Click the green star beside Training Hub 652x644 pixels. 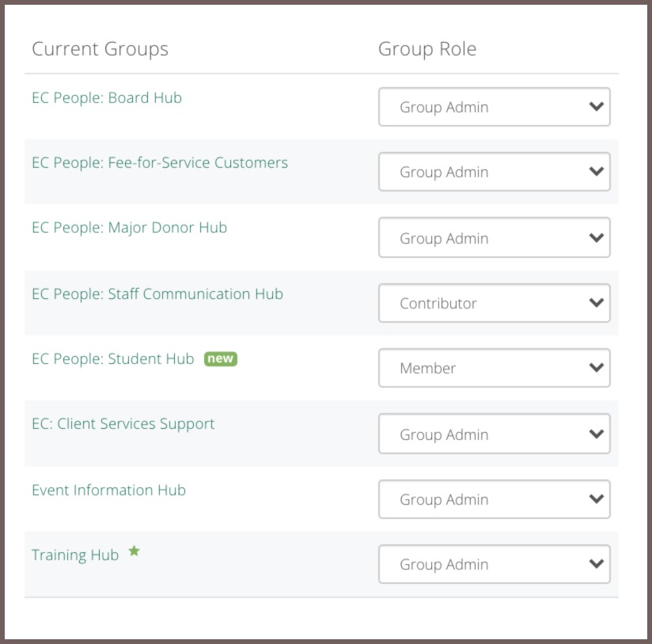[134, 551]
